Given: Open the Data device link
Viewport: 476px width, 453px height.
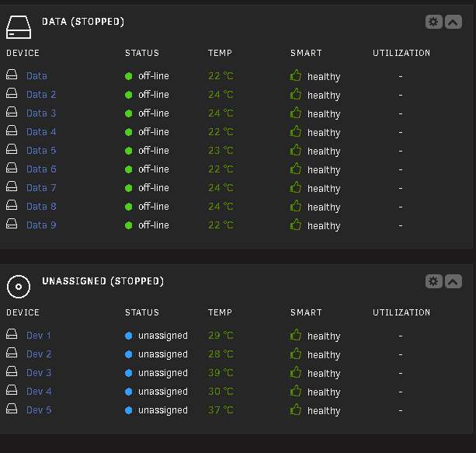Looking at the screenshot, I should pyautogui.click(x=36, y=76).
